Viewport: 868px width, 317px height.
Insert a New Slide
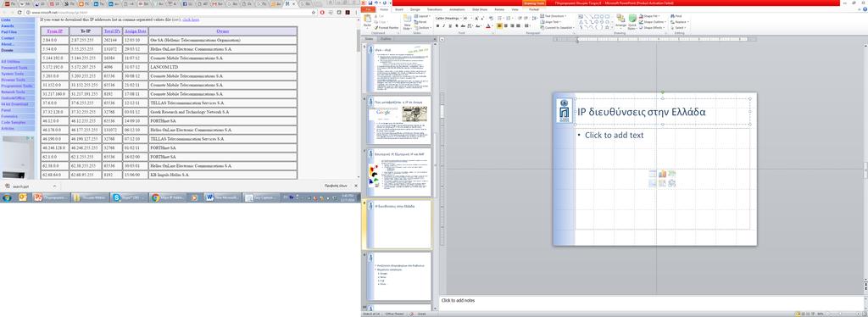407,21
